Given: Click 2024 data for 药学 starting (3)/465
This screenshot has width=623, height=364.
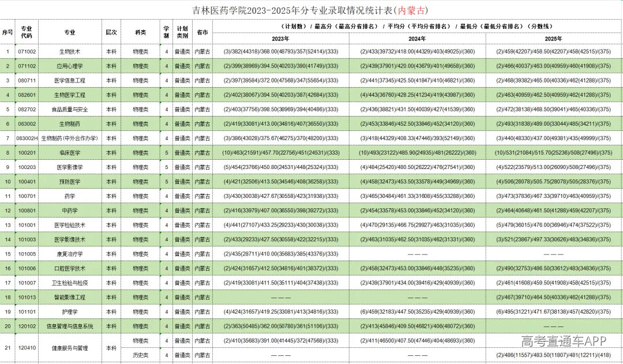Looking at the screenshot, I should click(417, 196).
